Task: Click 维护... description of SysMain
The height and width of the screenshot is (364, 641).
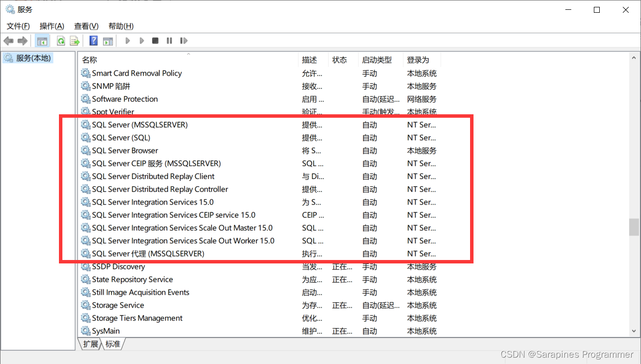Action: coord(312,331)
